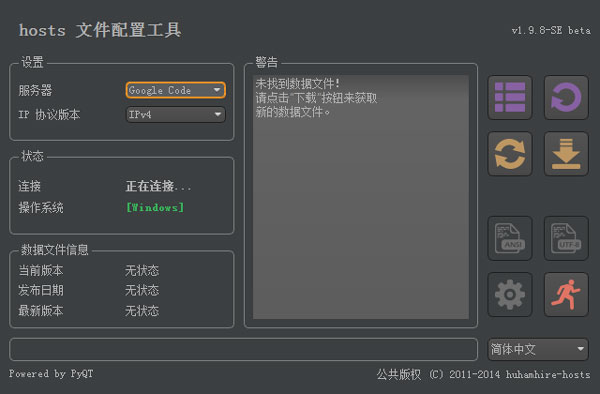Click the '正在连接...' connection status text
This screenshot has height=394, width=600.
[158, 186]
